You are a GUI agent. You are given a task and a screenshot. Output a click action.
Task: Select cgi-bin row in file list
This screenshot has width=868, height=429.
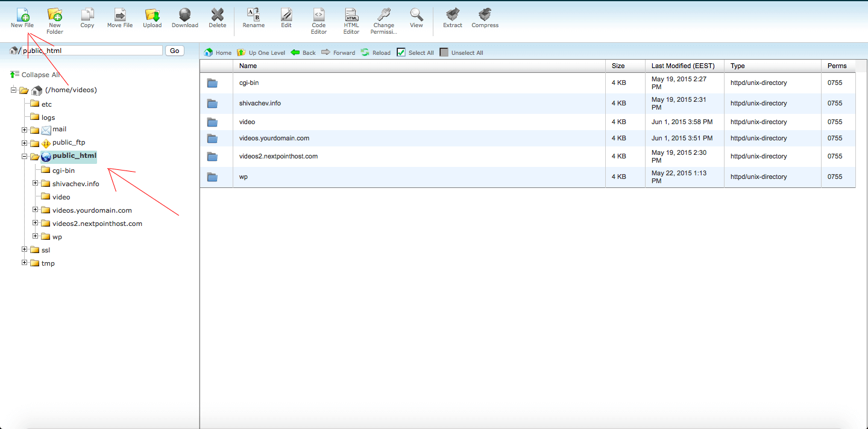click(527, 83)
